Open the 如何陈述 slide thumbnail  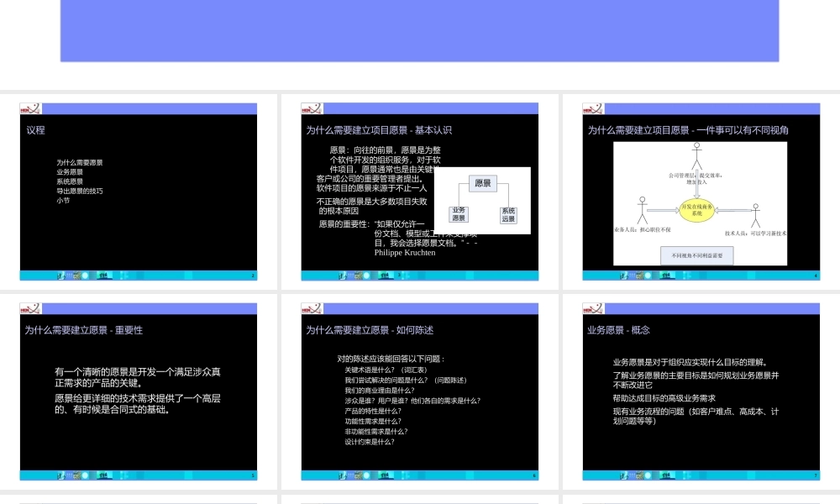pos(419,391)
